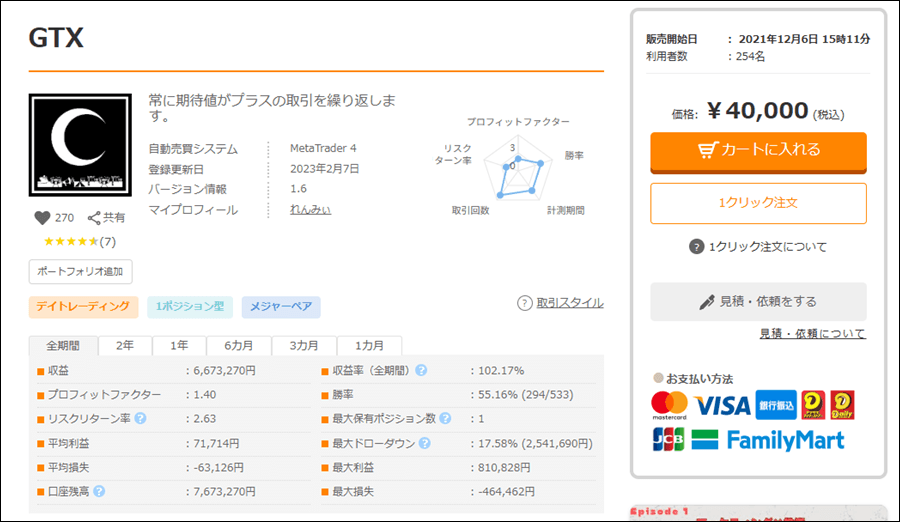The width and height of the screenshot is (900, 522).
Task: Click help icon next to 取引スタイル
Action: pyautogui.click(x=524, y=303)
